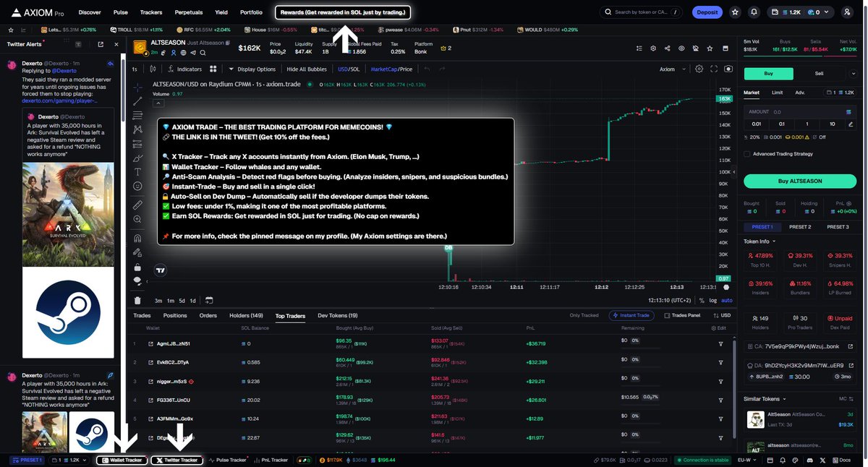The width and height of the screenshot is (868, 467).
Task: Toggle log scale on the chart
Action: point(713,301)
